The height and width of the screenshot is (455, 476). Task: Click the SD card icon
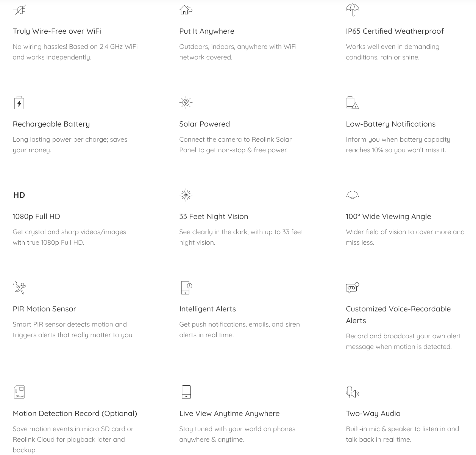click(19, 392)
